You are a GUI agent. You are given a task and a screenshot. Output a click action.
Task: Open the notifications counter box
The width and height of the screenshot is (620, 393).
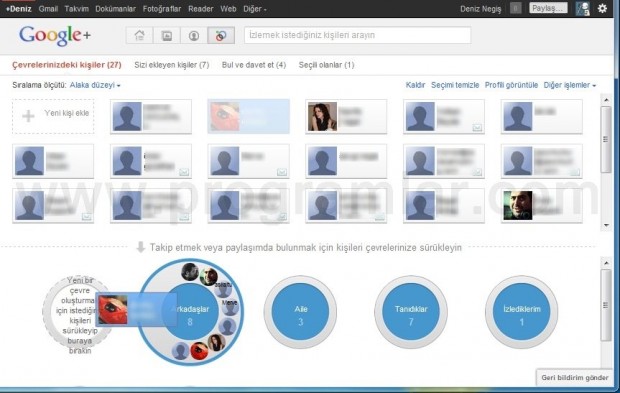click(x=515, y=8)
